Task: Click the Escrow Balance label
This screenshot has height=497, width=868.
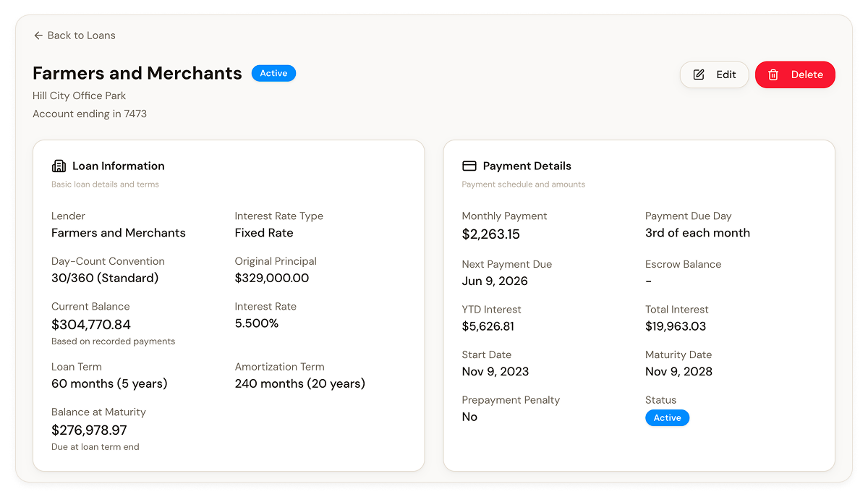Action: tap(684, 264)
